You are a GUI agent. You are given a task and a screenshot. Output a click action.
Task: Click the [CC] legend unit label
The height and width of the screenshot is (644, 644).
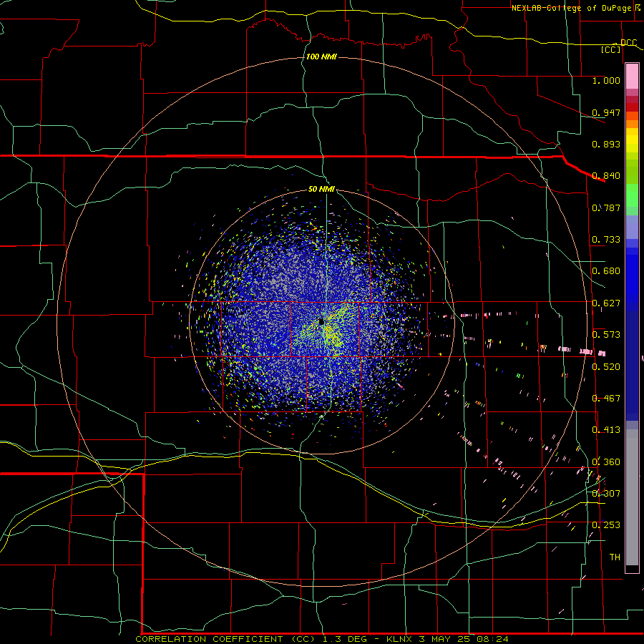611,49
